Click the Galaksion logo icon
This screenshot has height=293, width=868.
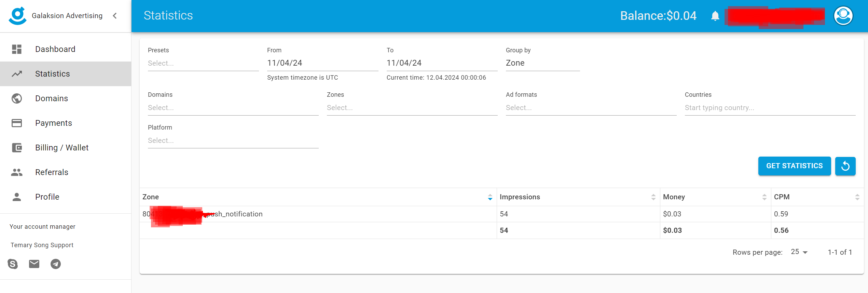(18, 16)
